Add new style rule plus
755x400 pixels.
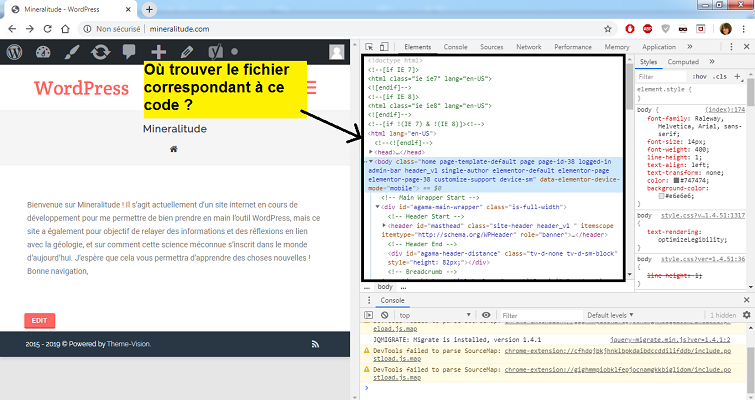(x=737, y=76)
